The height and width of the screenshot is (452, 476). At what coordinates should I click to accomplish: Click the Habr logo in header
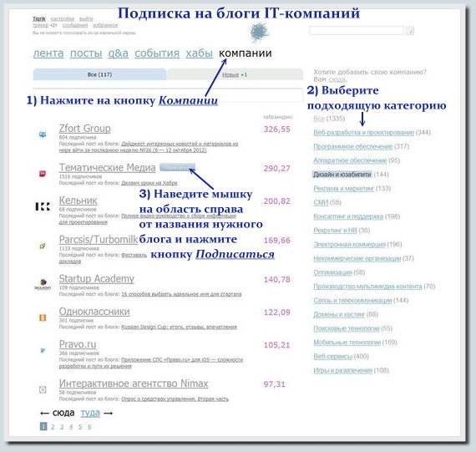click(x=260, y=33)
